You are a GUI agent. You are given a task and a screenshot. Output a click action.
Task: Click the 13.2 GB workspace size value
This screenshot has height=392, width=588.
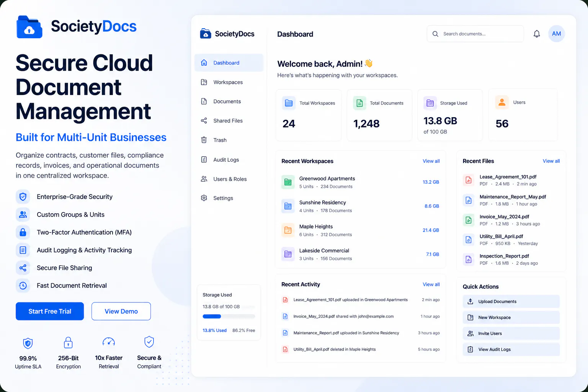coord(431,182)
